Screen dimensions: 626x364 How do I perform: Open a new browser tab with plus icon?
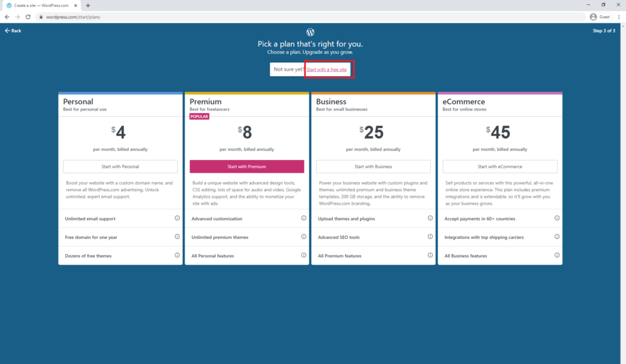click(88, 5)
